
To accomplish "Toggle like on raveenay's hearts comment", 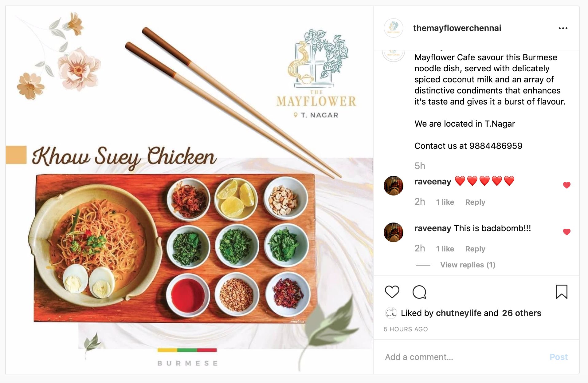I will pos(567,185).
